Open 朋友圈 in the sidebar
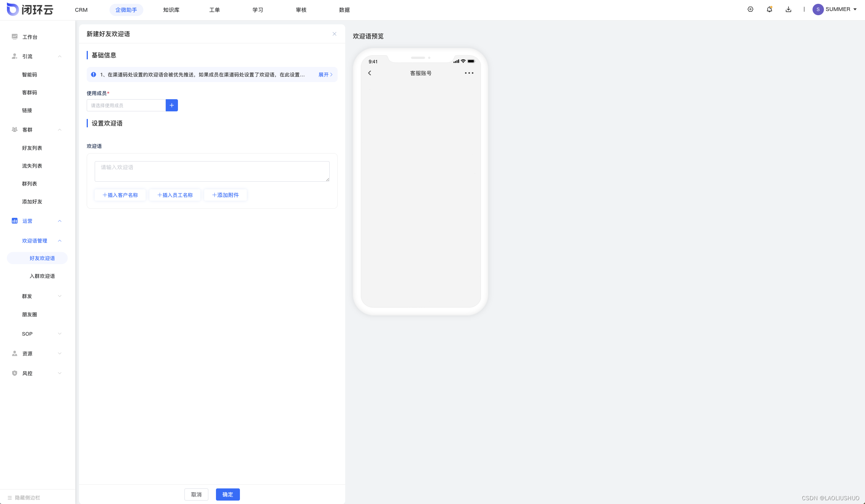 (x=30, y=314)
